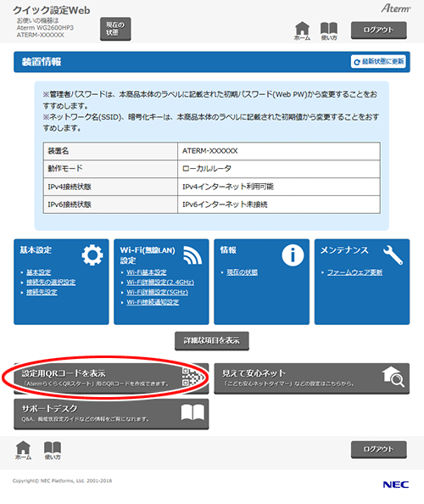Click the Aterm logo top right
This screenshot has height=504, width=424.
(396, 8)
